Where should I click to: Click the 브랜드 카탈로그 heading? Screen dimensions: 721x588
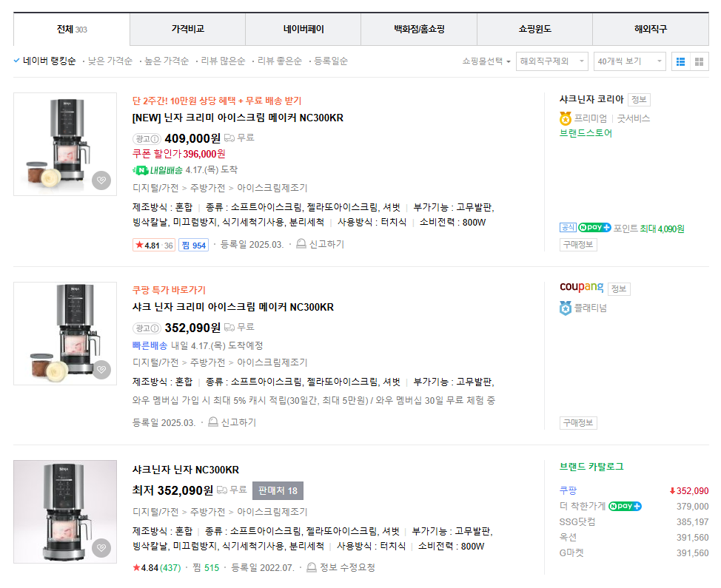point(591,467)
